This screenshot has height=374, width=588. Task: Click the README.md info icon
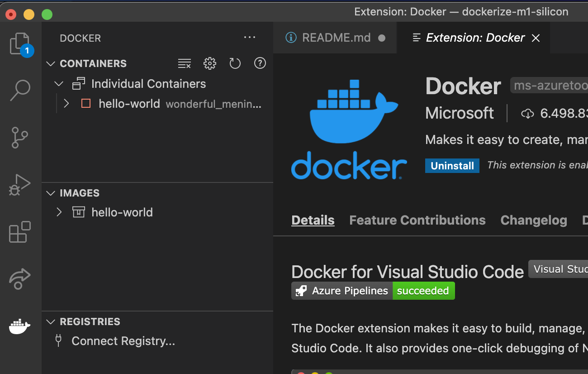[x=291, y=38]
